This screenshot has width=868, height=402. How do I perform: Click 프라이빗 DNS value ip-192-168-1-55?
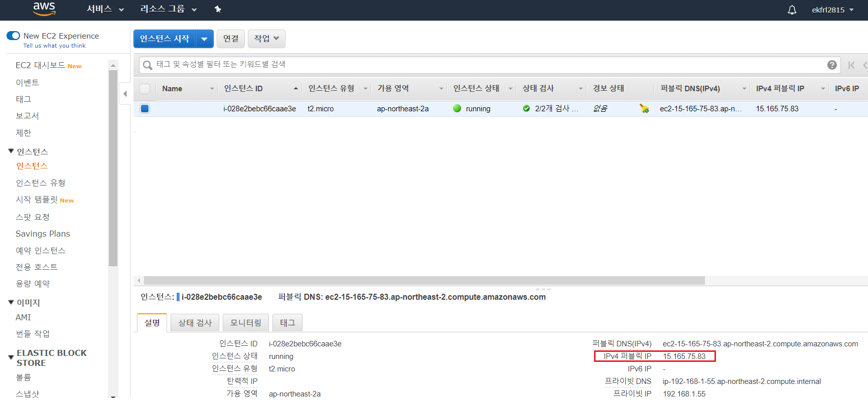tap(742, 381)
